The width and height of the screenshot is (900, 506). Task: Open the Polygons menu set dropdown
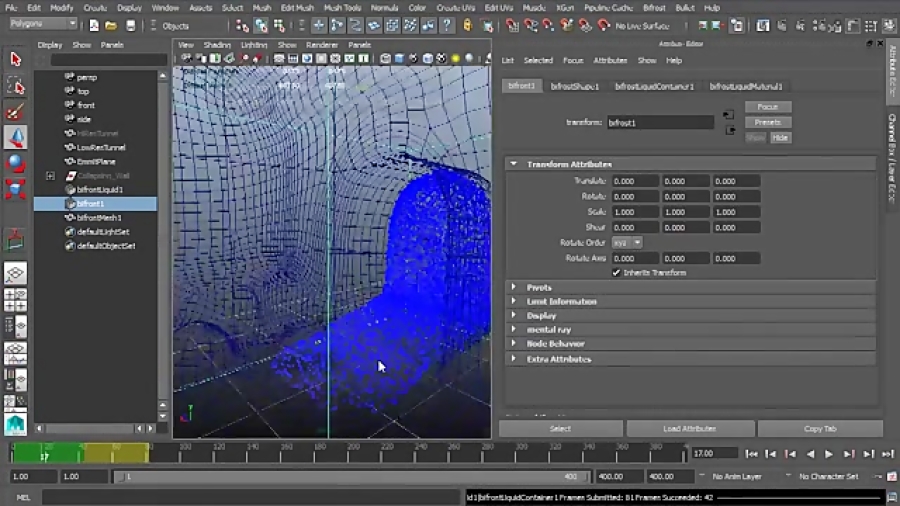coord(39,24)
